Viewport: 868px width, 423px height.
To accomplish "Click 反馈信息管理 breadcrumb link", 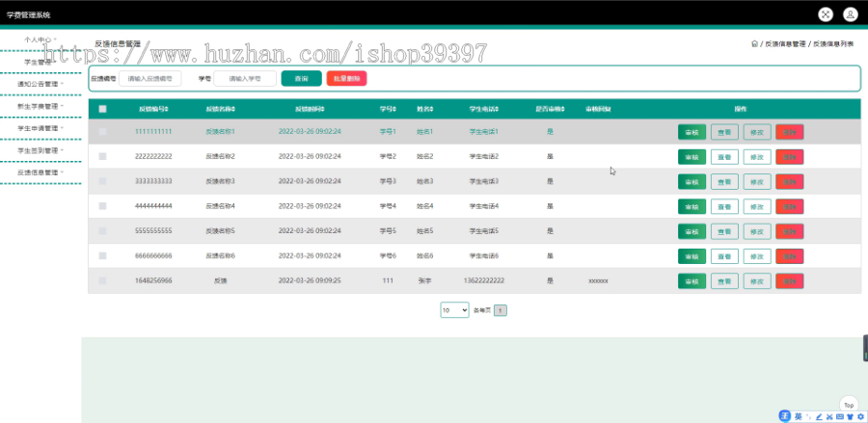I will tap(785, 43).
